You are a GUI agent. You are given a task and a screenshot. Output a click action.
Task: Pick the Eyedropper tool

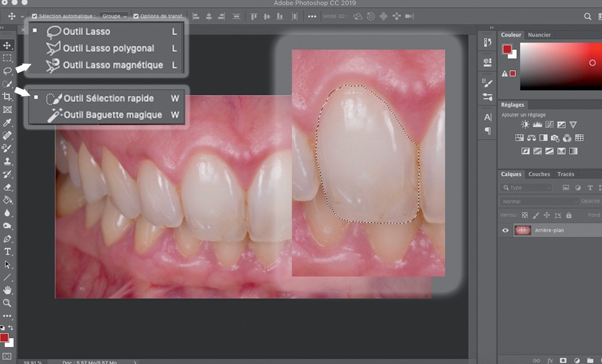pyautogui.click(x=7, y=123)
